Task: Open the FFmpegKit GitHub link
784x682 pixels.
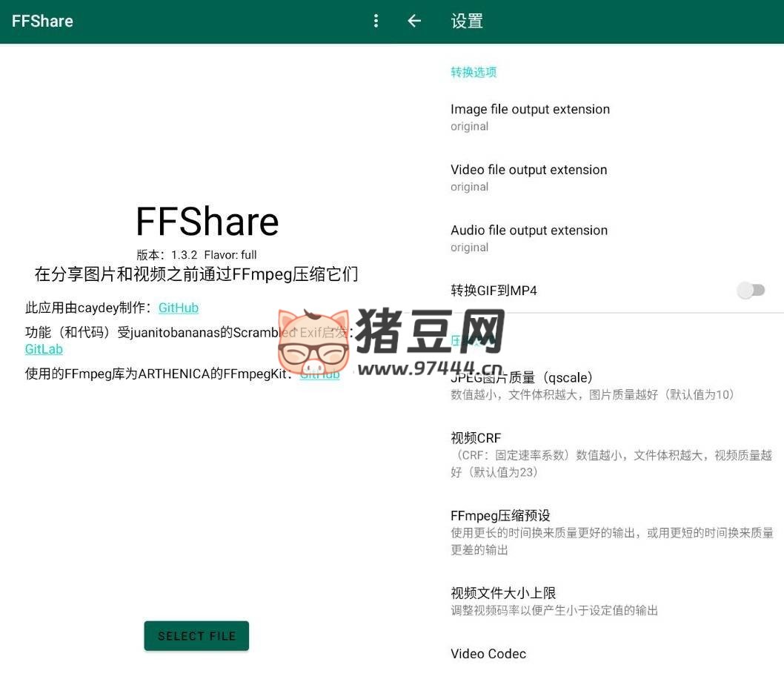Action: tap(319, 374)
